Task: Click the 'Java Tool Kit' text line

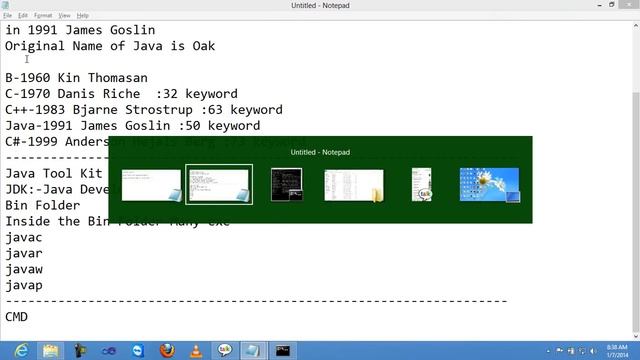Action: click(53, 173)
